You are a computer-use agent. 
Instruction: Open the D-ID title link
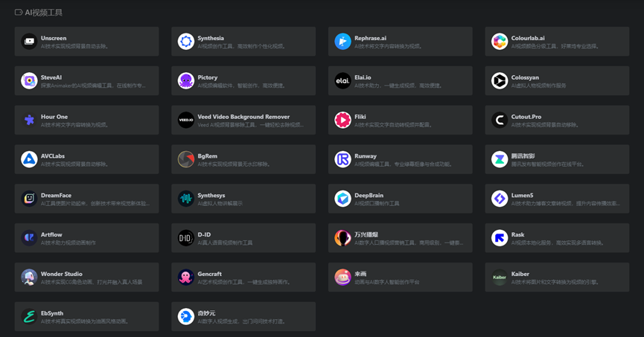tap(204, 234)
